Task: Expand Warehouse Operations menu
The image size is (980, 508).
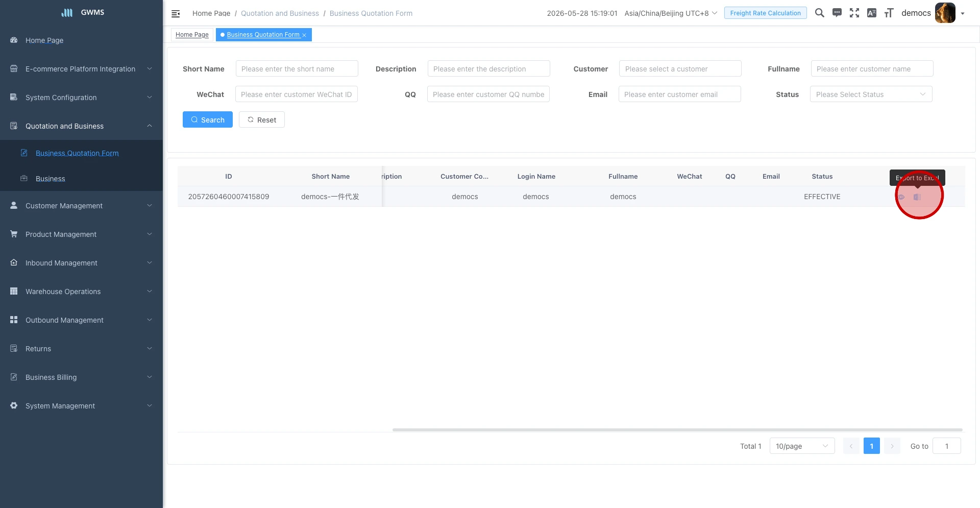Action: pyautogui.click(x=82, y=292)
